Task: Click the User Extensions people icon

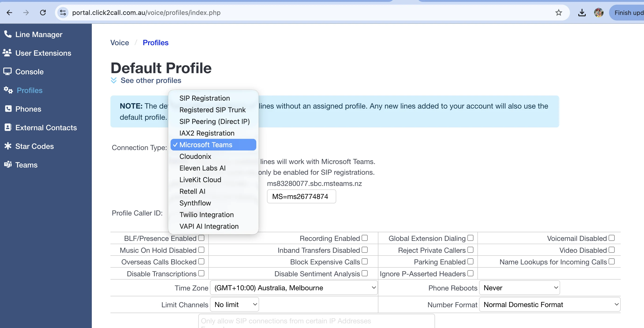Action: point(7,53)
